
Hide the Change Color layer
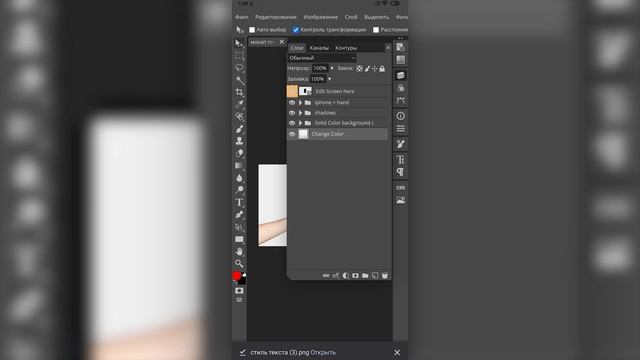tap(292, 134)
